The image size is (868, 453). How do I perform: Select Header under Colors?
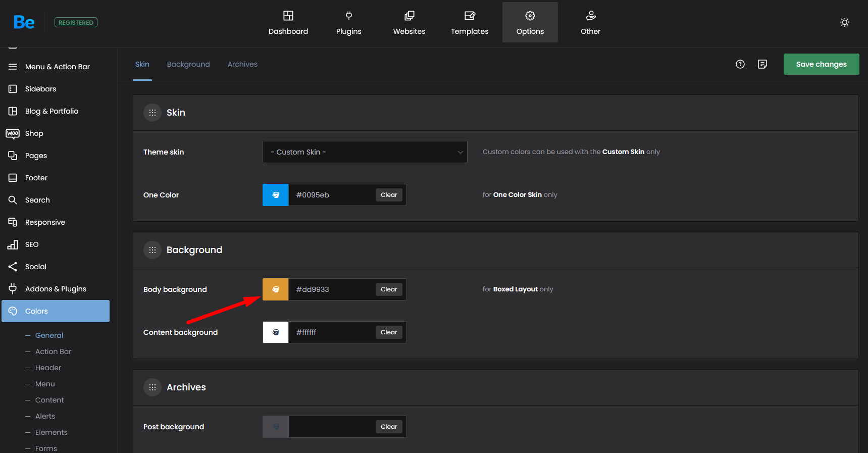(x=48, y=368)
